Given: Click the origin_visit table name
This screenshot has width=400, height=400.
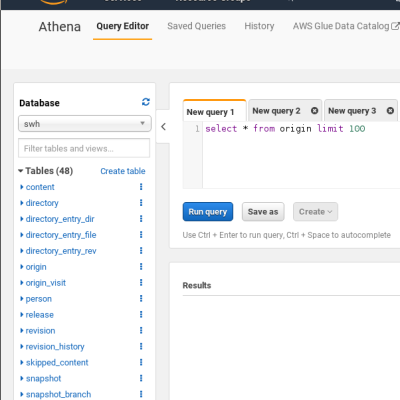Looking at the screenshot, I should point(46,283).
